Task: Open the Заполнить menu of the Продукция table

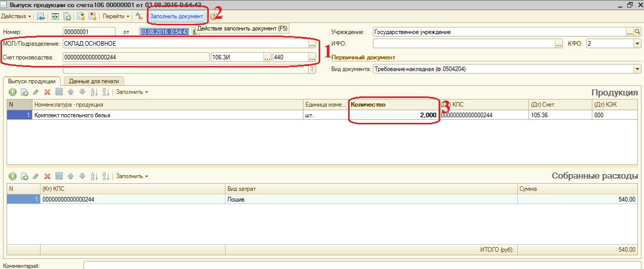Action: tap(132, 92)
